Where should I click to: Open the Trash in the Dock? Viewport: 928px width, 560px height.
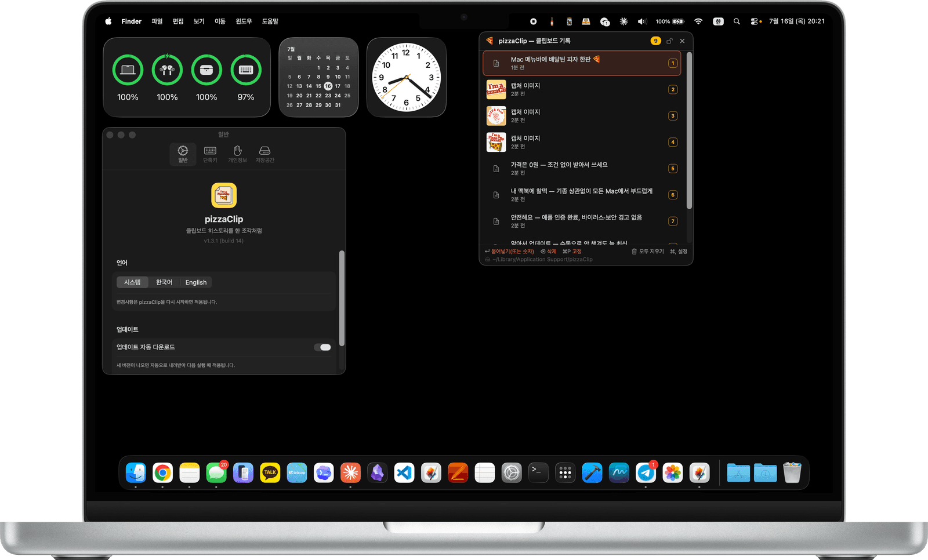(x=792, y=473)
